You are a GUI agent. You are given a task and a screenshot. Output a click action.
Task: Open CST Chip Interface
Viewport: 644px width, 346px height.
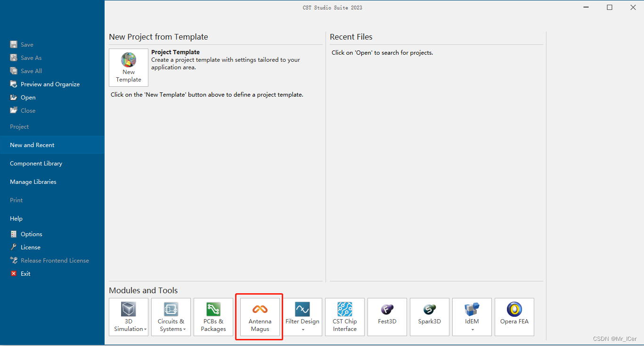[345, 317]
